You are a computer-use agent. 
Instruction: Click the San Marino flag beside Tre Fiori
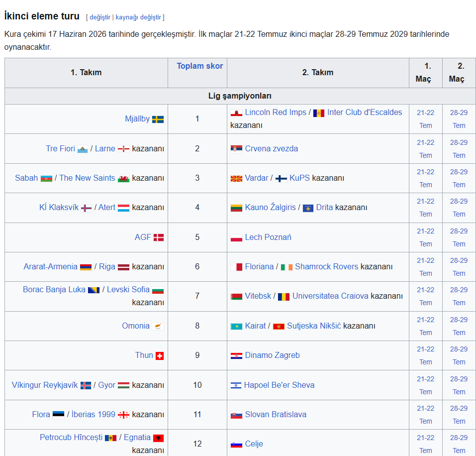[83, 149]
